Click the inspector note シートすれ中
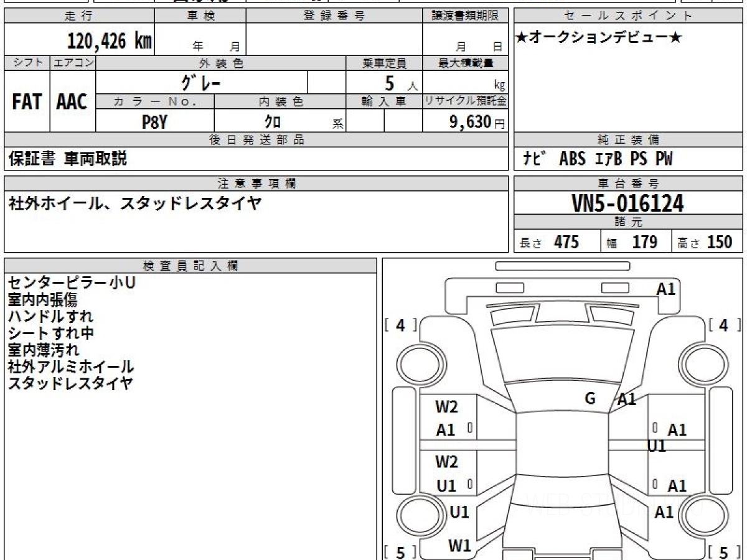 (x=51, y=333)
